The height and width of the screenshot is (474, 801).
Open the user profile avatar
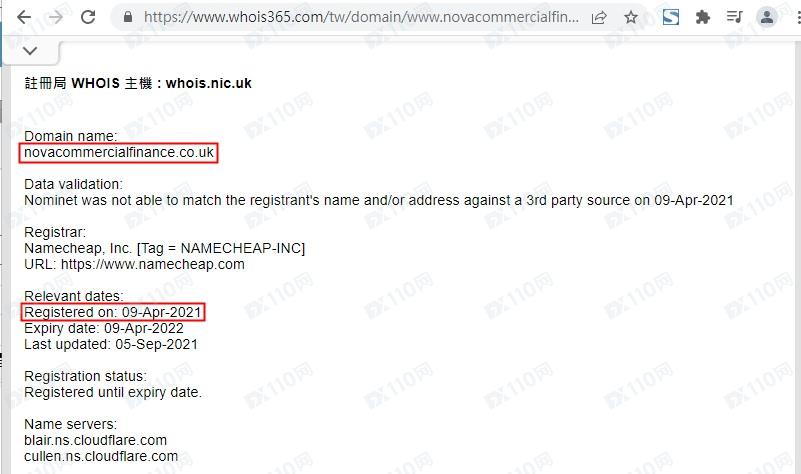tap(767, 17)
